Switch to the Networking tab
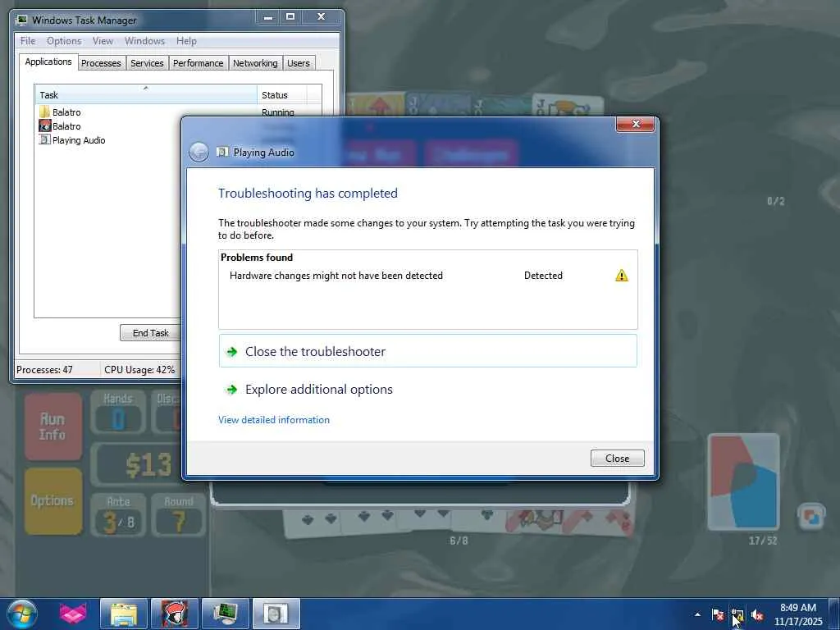The width and height of the screenshot is (840, 630). point(255,63)
